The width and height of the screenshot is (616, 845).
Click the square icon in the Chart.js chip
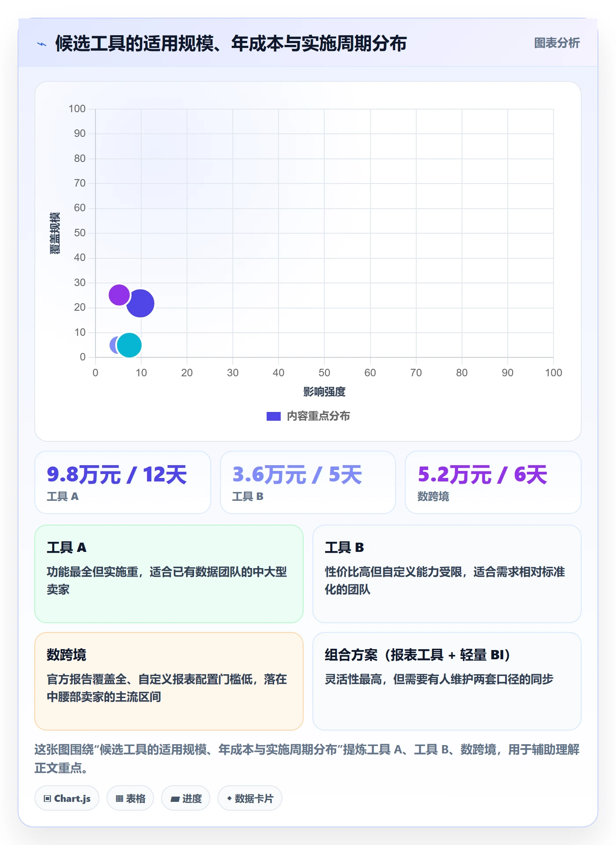48,799
